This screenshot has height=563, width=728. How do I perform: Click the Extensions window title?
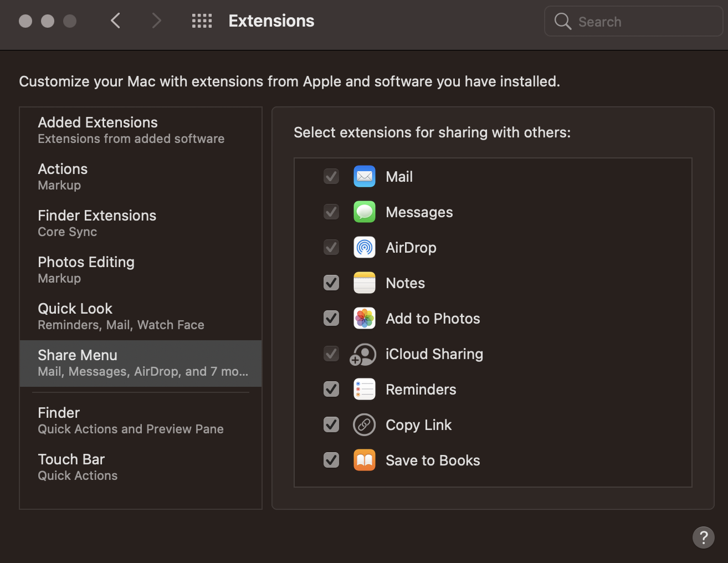point(271,21)
